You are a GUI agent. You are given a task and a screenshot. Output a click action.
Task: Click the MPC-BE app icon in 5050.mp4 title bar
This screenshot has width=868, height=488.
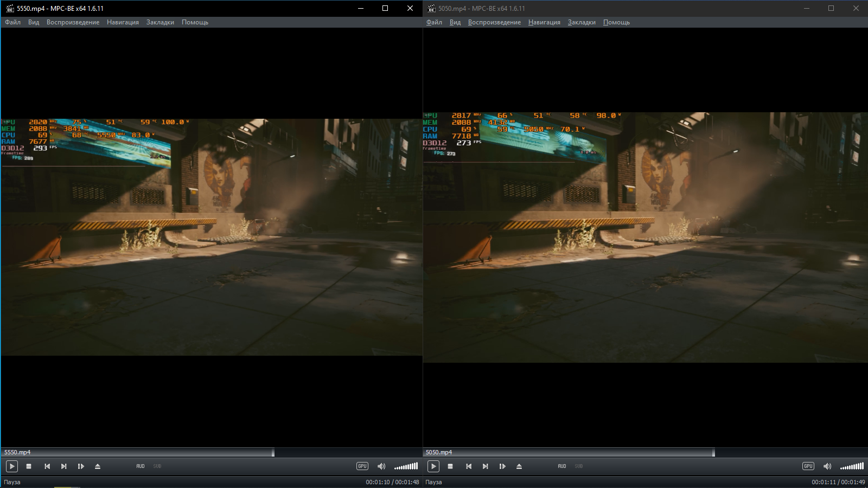(x=431, y=8)
